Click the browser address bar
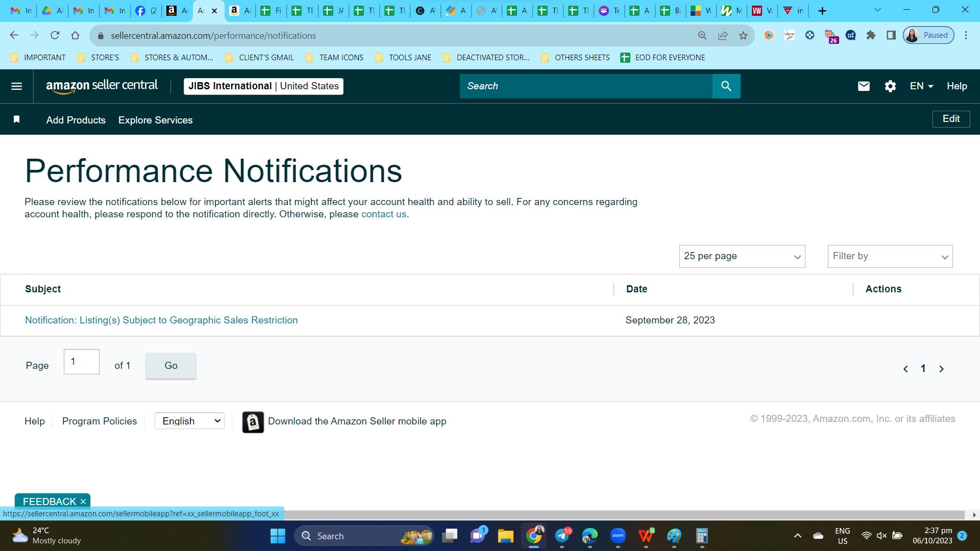This screenshot has height=551, width=980. coord(398,36)
